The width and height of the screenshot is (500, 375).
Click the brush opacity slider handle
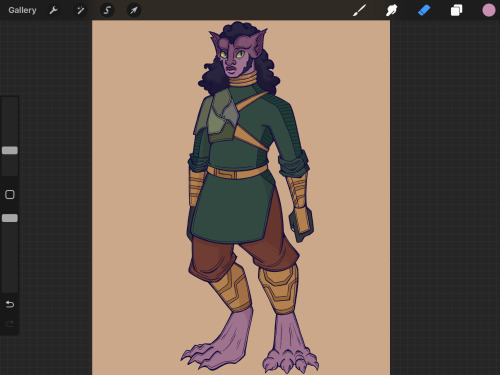[10, 218]
